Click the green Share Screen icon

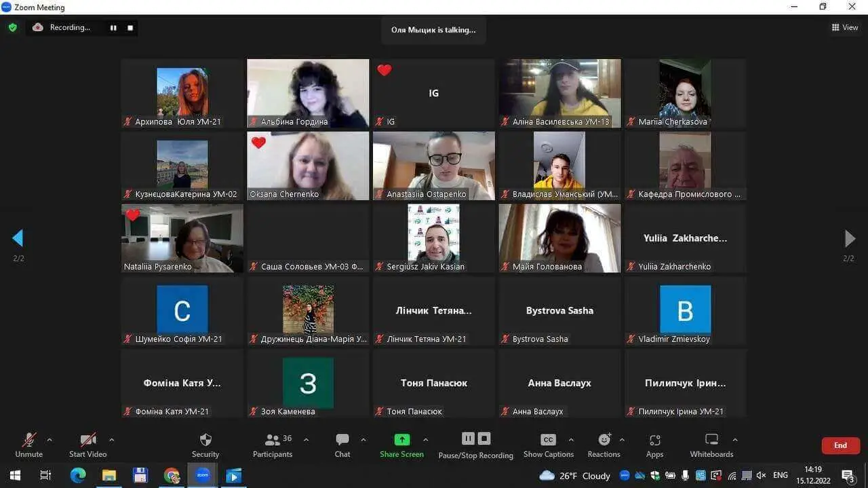point(402,440)
